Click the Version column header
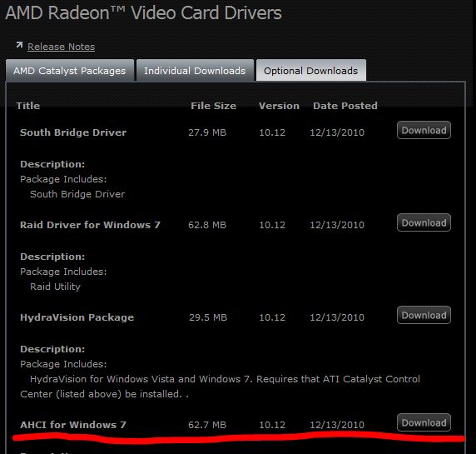 pos(279,106)
